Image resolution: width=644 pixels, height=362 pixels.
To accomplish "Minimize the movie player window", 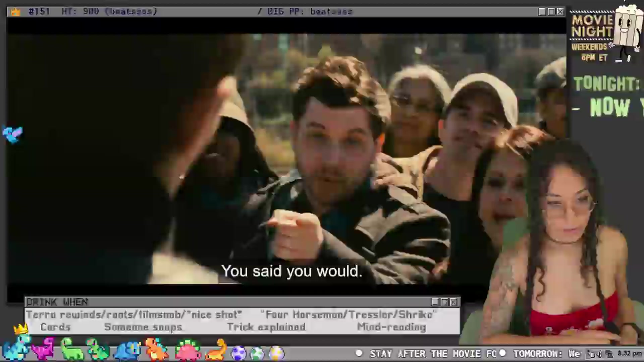I will pos(542,12).
